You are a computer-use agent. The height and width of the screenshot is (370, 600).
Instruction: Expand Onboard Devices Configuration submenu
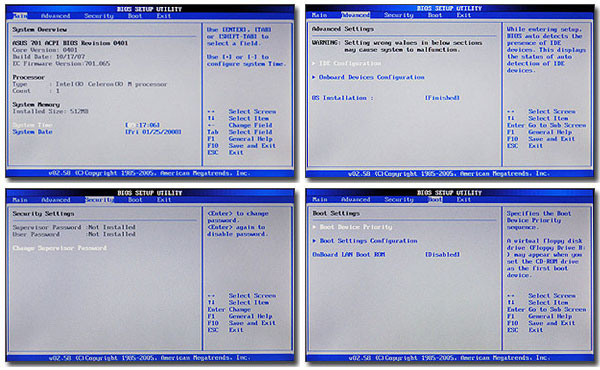371,77
